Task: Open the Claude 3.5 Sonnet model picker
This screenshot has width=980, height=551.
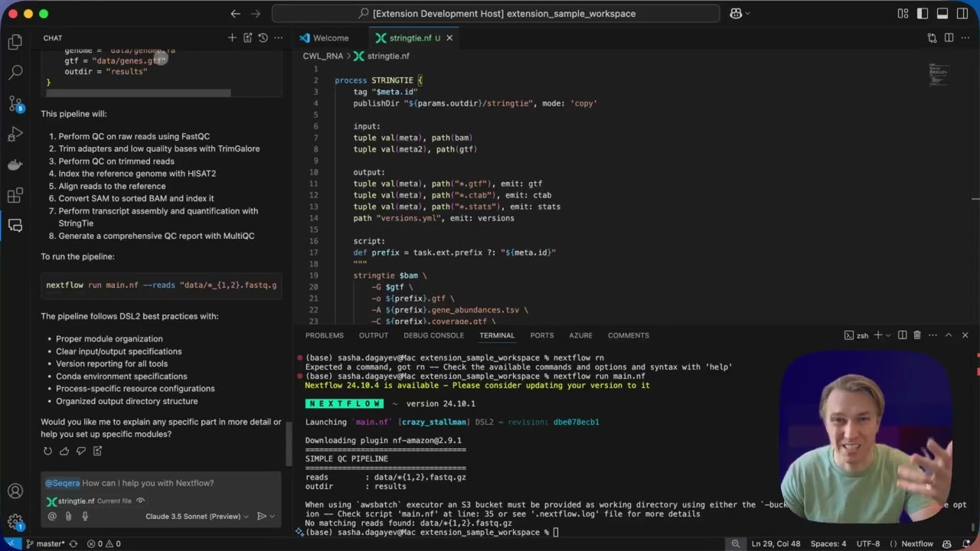Action: point(197,517)
